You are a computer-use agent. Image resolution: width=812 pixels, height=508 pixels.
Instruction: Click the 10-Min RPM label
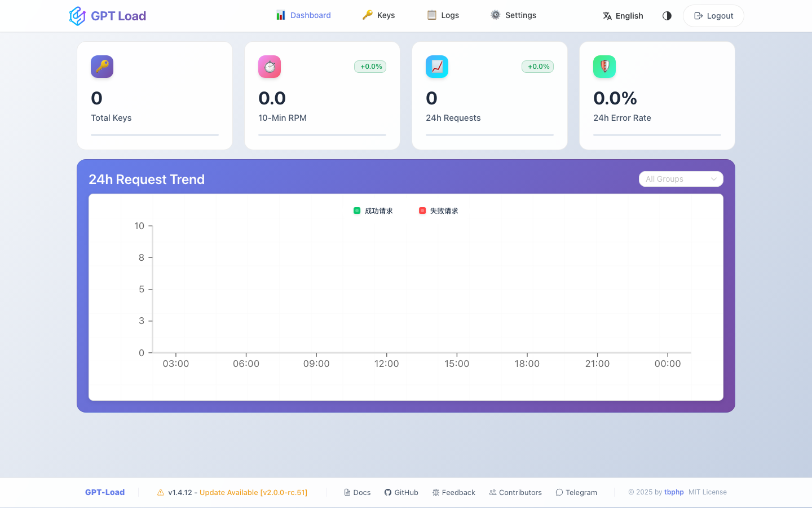(283, 118)
